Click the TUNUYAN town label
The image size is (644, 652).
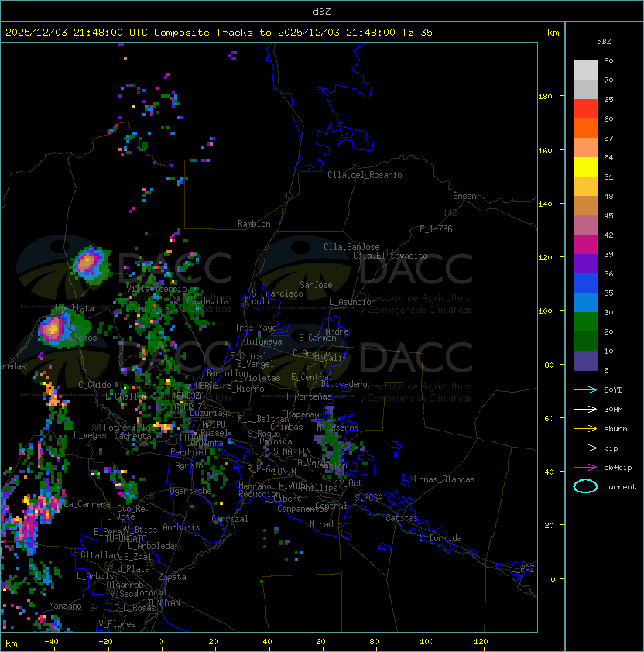point(164,603)
